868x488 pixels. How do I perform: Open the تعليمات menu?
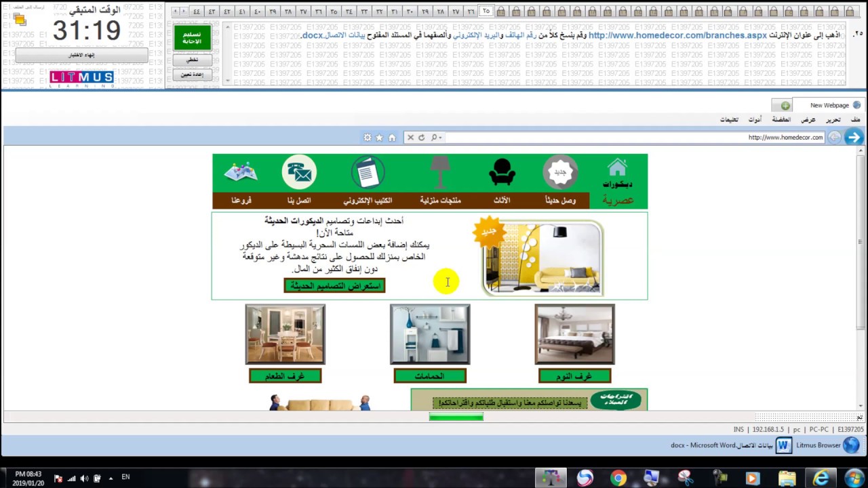click(729, 120)
